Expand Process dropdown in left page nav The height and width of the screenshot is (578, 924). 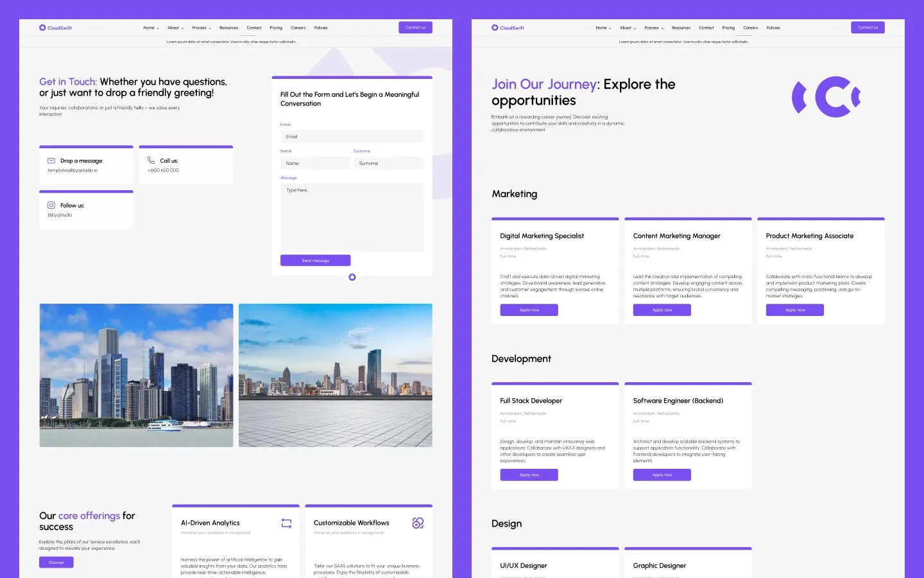[201, 28]
